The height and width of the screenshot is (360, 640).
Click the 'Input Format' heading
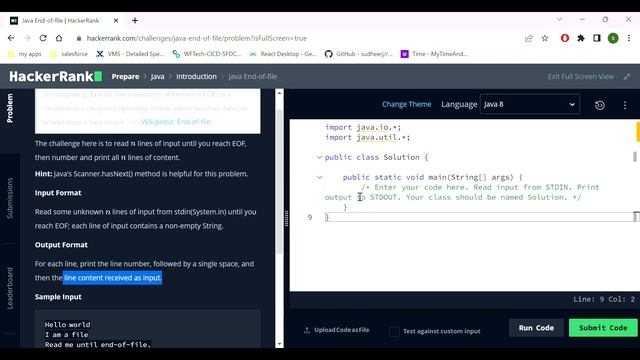click(x=58, y=193)
